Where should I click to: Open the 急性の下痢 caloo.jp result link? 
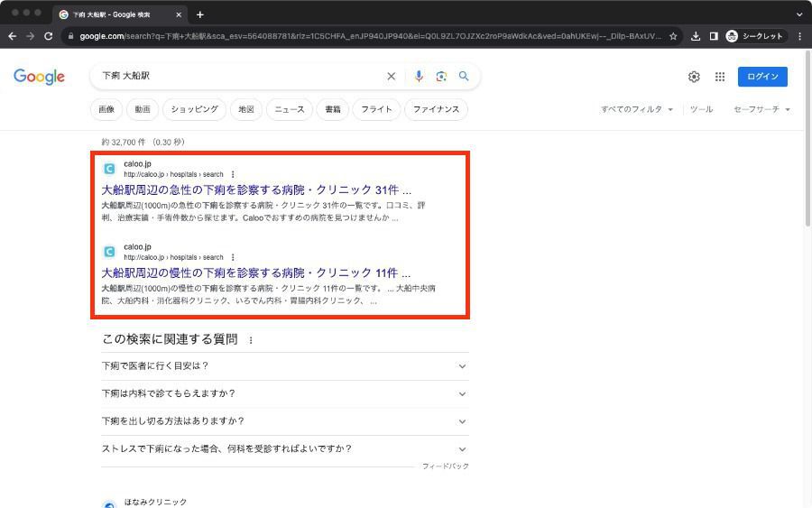pyautogui.click(x=255, y=190)
